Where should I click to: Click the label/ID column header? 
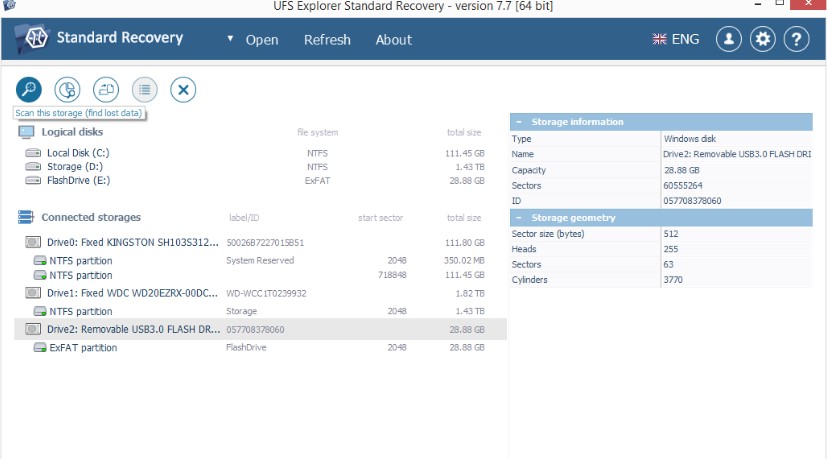(244, 218)
